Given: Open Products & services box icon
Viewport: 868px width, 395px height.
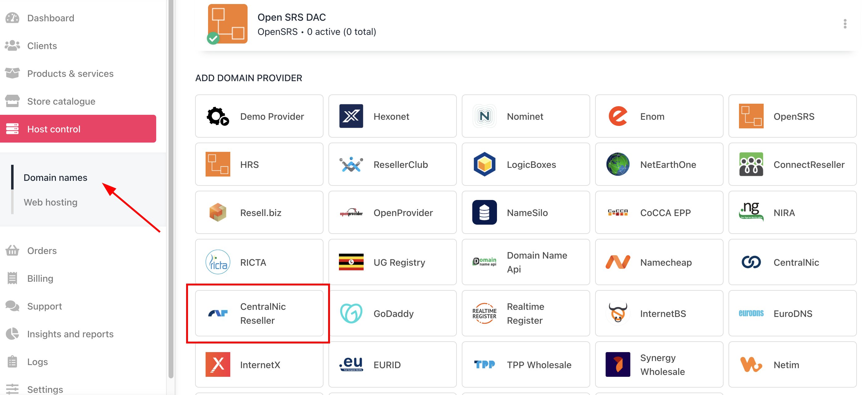Looking at the screenshot, I should 12,73.
